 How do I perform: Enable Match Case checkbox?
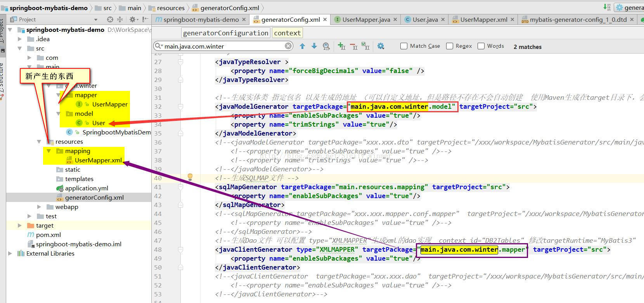click(404, 46)
